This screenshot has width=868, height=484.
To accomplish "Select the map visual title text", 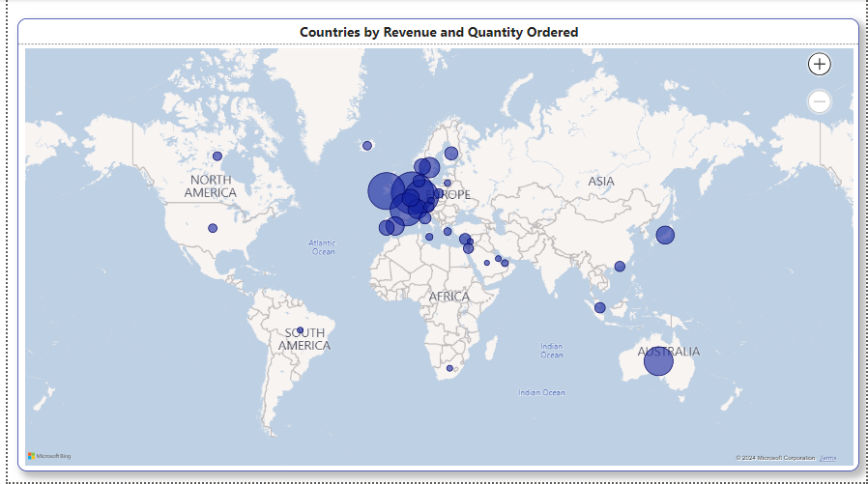I will (x=439, y=32).
